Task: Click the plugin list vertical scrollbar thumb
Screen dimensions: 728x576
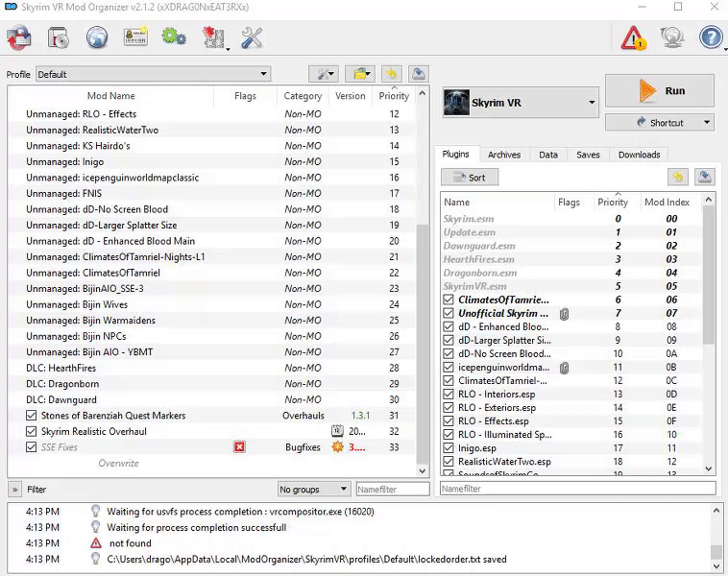Action: pyautogui.click(x=708, y=276)
